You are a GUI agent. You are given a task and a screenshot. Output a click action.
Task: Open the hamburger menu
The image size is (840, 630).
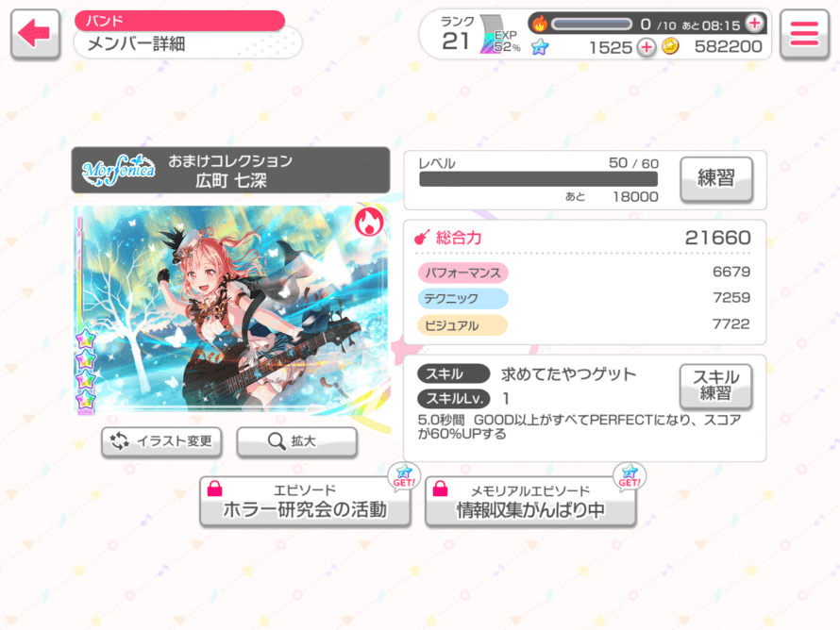coord(804,34)
